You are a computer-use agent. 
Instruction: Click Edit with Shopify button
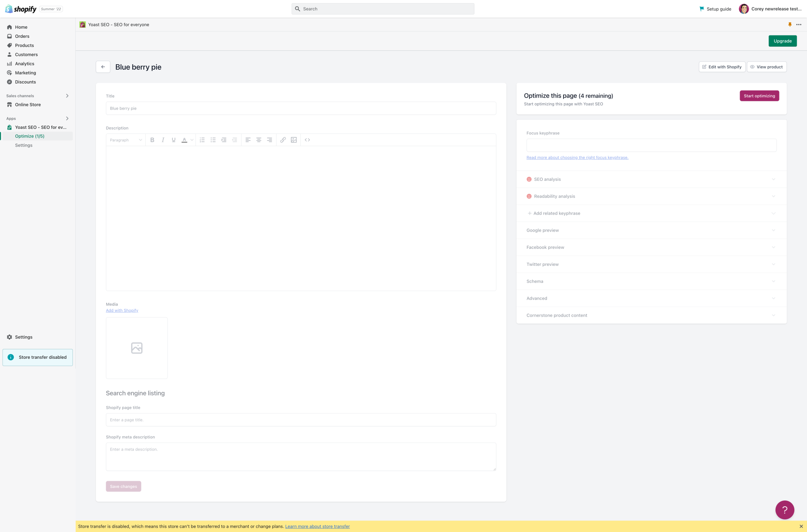pyautogui.click(x=722, y=67)
